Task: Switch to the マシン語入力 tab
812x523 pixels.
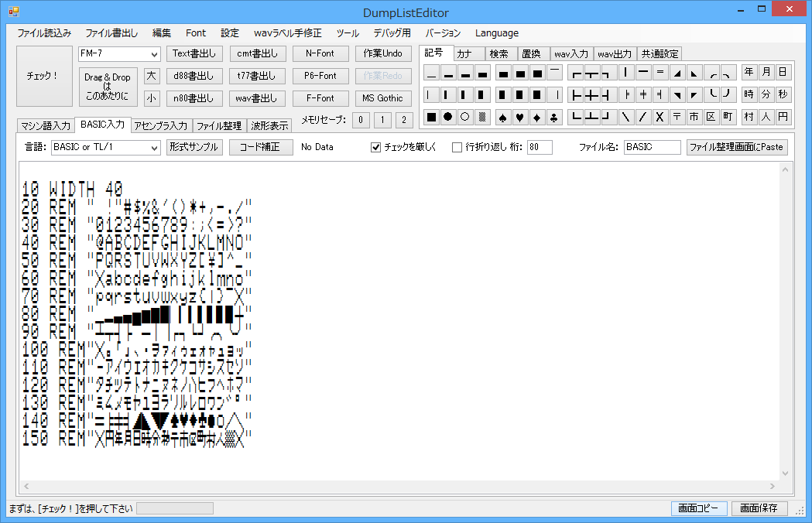Action: point(46,126)
